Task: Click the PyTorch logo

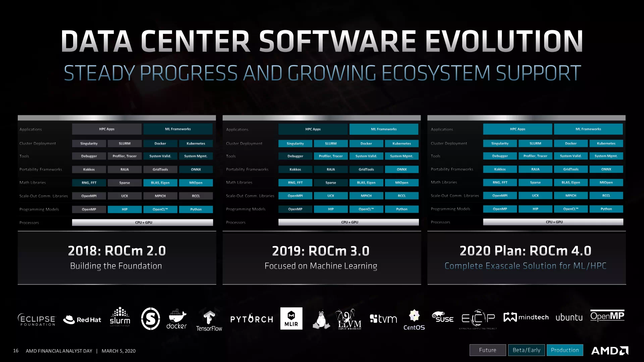Action: click(x=252, y=319)
